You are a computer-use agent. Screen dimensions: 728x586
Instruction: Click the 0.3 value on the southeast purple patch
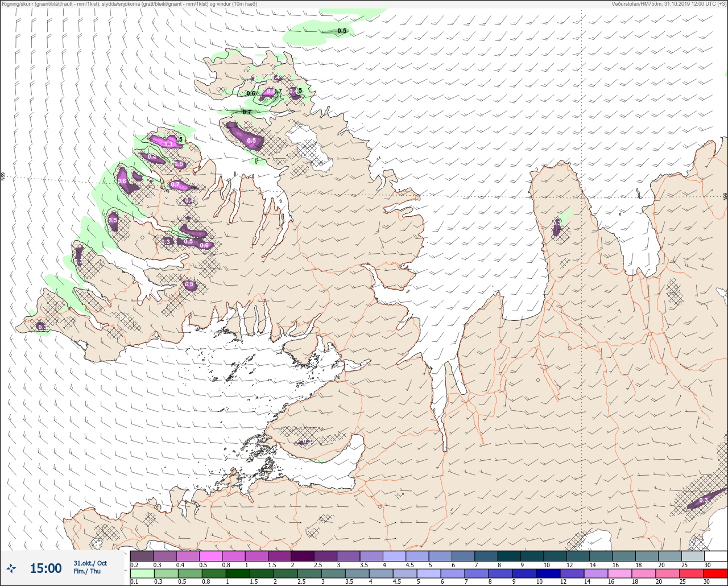[x=704, y=501]
